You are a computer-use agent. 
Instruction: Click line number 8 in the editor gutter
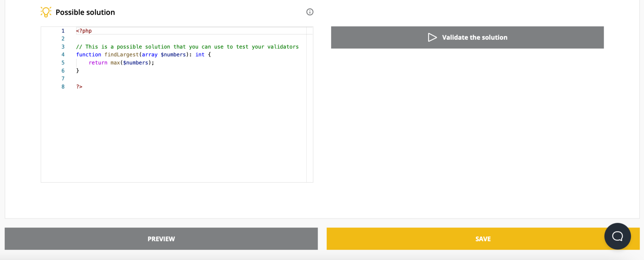[63, 87]
